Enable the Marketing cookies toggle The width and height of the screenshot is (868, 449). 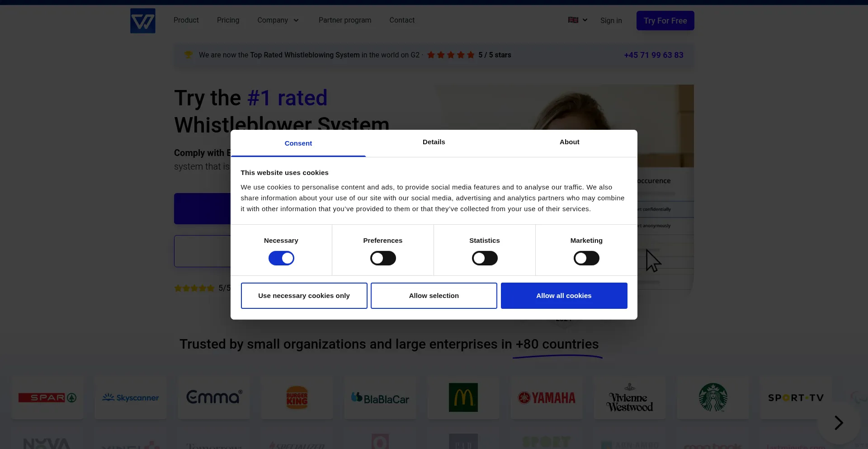coord(586,258)
